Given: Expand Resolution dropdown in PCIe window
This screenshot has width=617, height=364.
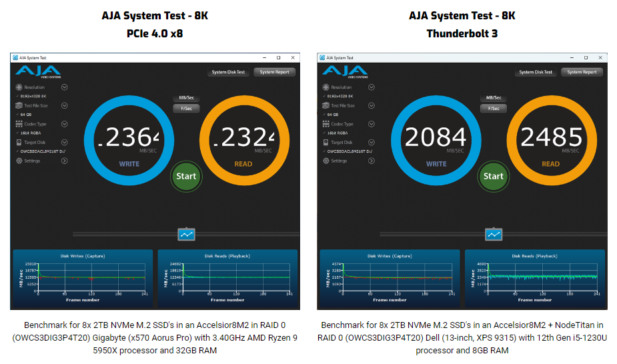Looking at the screenshot, I should coord(65,87).
